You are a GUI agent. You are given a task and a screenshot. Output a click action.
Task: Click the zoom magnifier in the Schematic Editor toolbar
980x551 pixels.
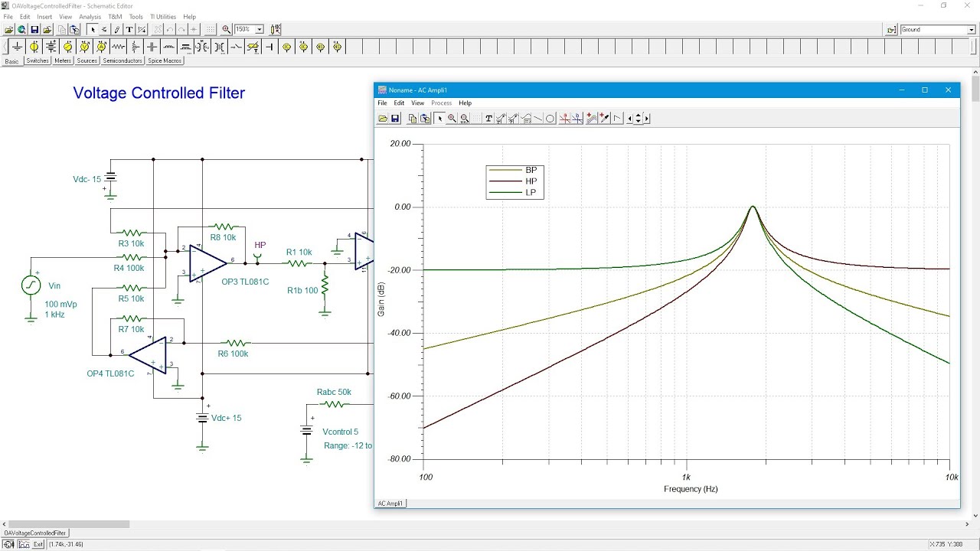(227, 29)
